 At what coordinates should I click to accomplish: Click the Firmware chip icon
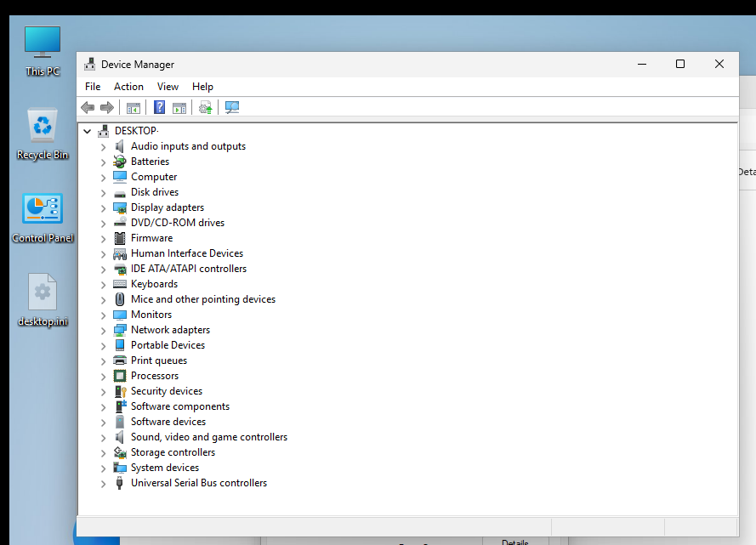coord(120,238)
